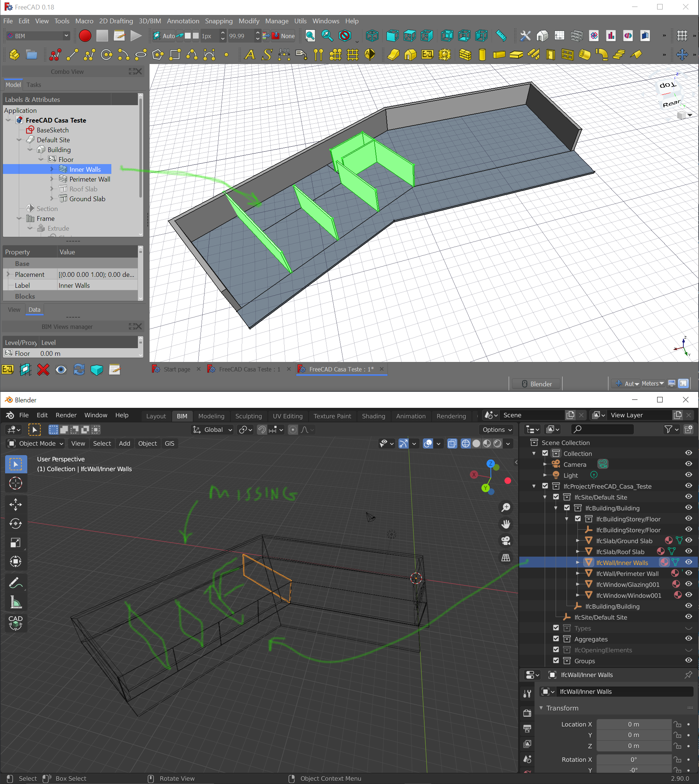Click red X icon in BIM Views manager

tap(43, 370)
